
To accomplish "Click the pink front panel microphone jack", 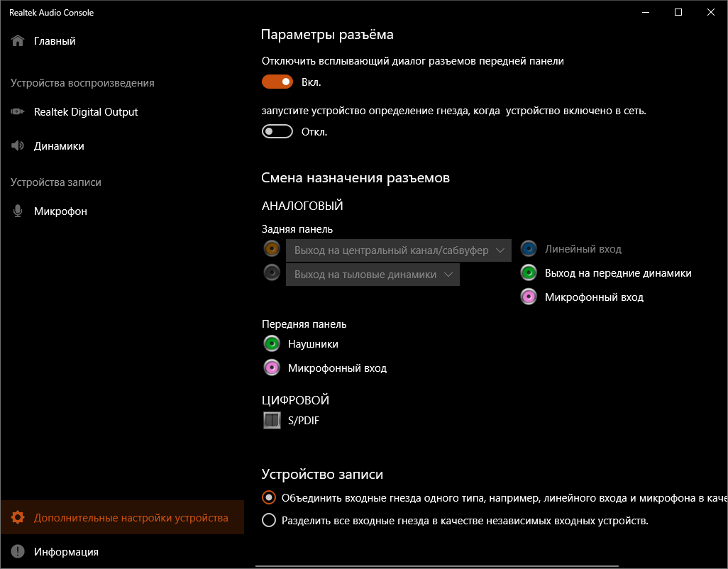I will click(271, 368).
